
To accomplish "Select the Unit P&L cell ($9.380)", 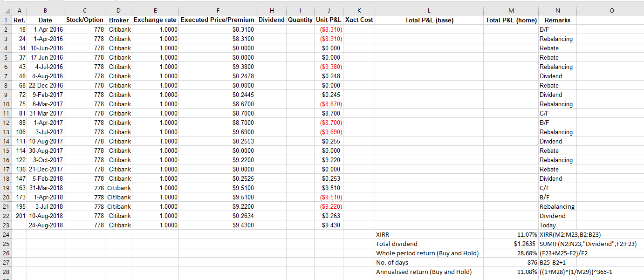I will (329, 67).
